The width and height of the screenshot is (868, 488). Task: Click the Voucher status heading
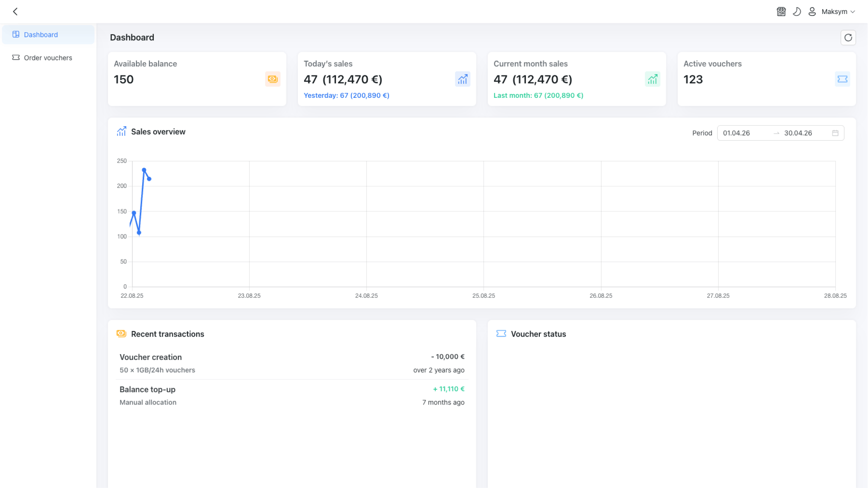point(538,334)
